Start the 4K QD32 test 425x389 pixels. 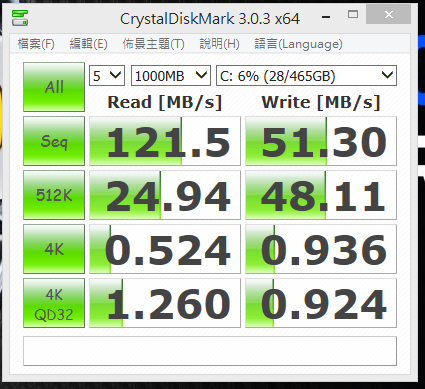(54, 303)
